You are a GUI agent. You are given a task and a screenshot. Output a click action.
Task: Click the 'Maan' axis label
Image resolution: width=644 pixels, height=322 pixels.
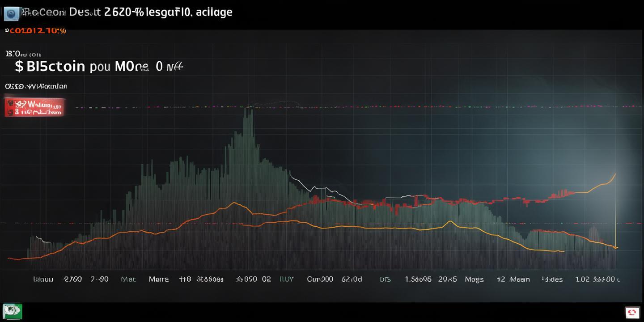click(520, 279)
